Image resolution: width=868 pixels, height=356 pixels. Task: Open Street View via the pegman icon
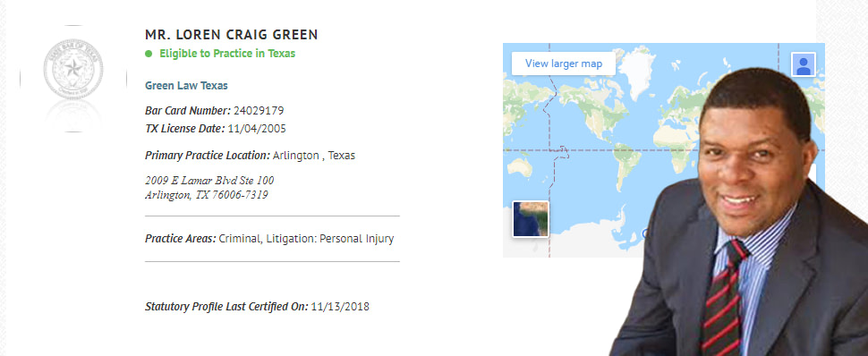804,64
